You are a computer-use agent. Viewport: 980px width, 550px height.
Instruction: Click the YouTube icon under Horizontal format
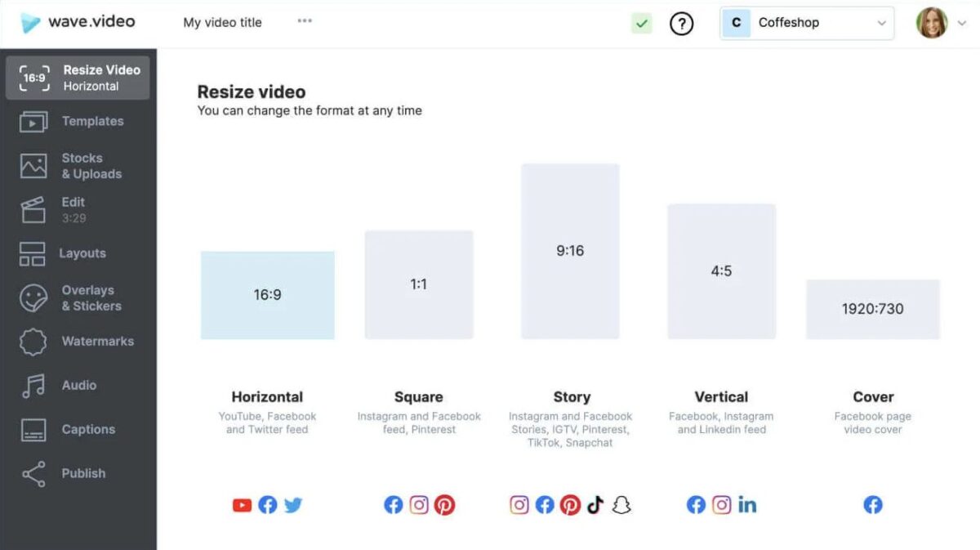coord(242,505)
